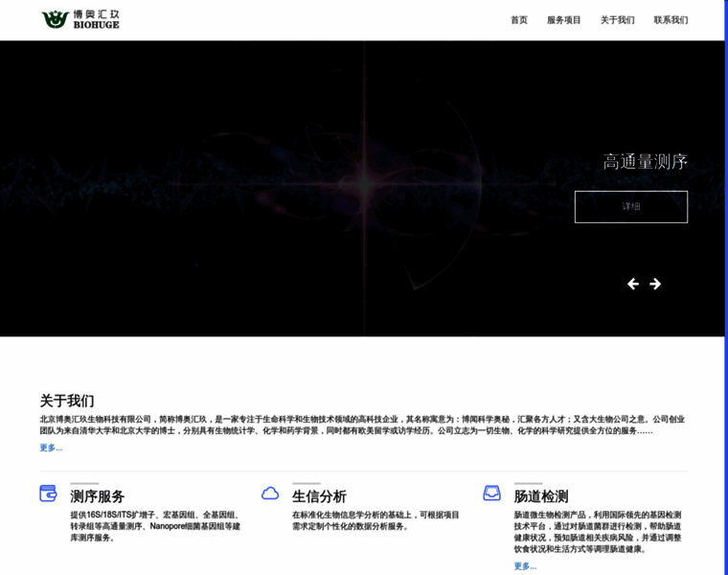Open the 首页 menu item
Viewport: 728px width, 575px height.
coord(519,20)
